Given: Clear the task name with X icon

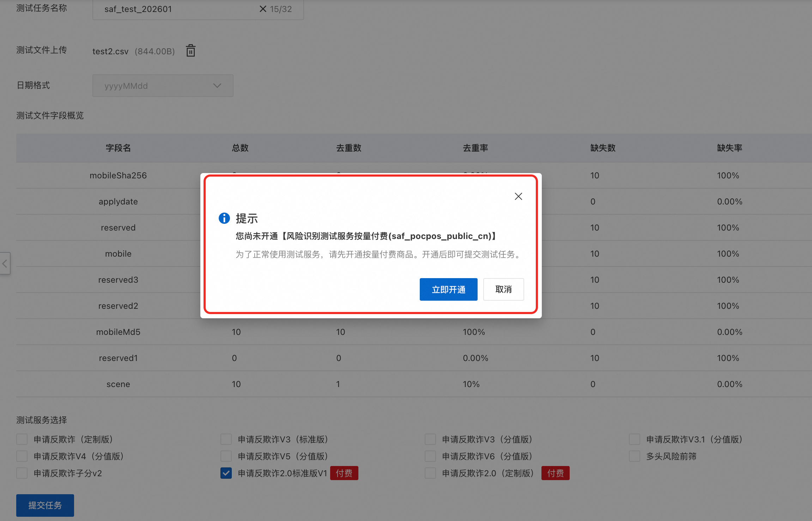Looking at the screenshot, I should 263,9.
